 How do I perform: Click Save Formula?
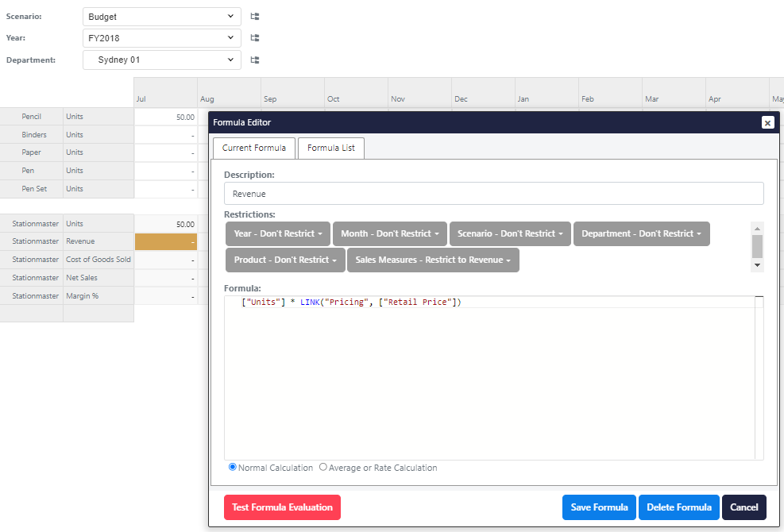599,507
